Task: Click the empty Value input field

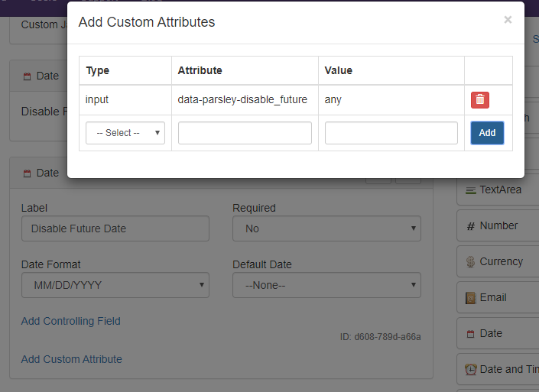Action: click(391, 133)
